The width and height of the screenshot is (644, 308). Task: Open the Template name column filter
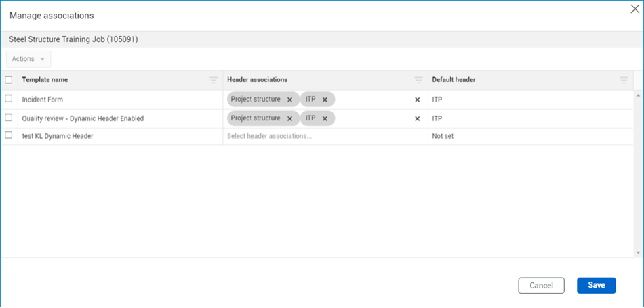pyautogui.click(x=213, y=80)
